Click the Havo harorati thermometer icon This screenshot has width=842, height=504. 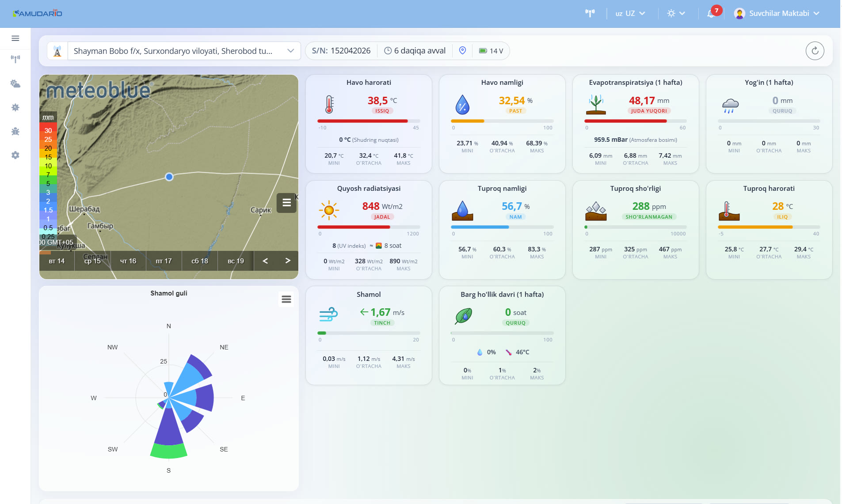click(x=329, y=105)
